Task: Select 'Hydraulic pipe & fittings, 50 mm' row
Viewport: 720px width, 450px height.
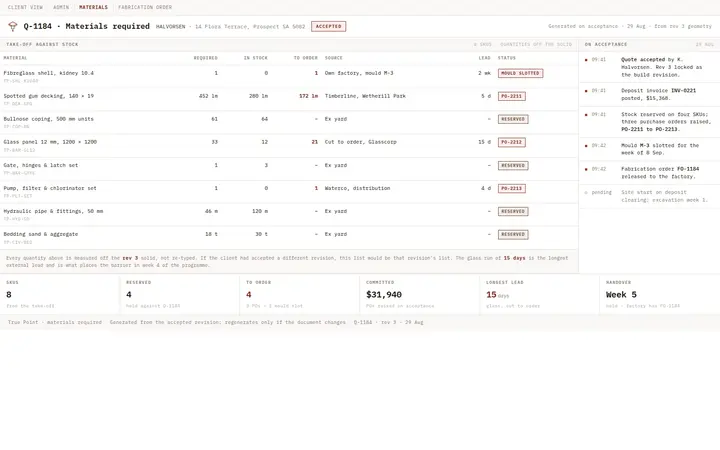Action: (x=288, y=214)
